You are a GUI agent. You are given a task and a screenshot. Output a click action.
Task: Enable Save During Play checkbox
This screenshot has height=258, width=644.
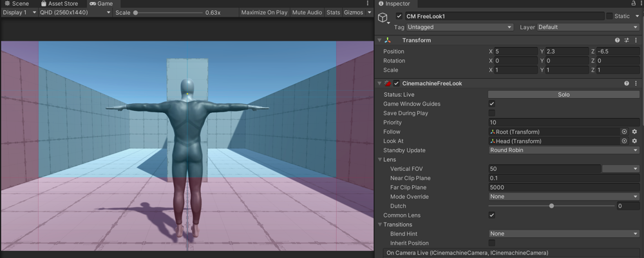[492, 113]
